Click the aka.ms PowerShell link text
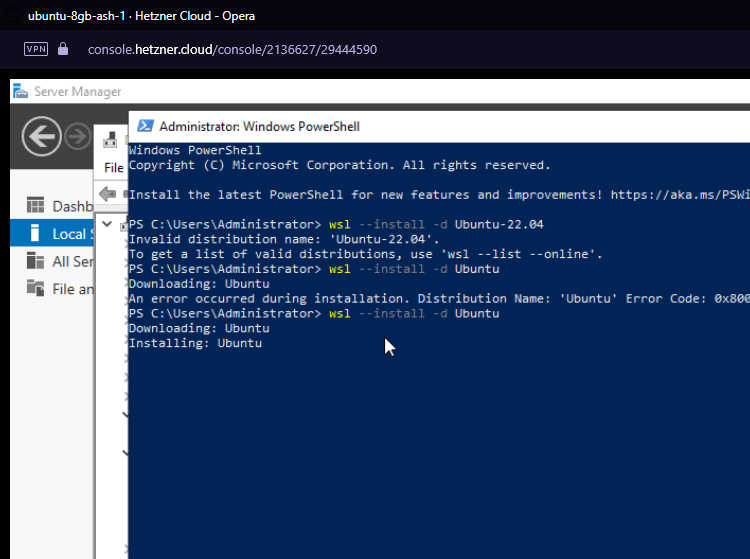 680,195
